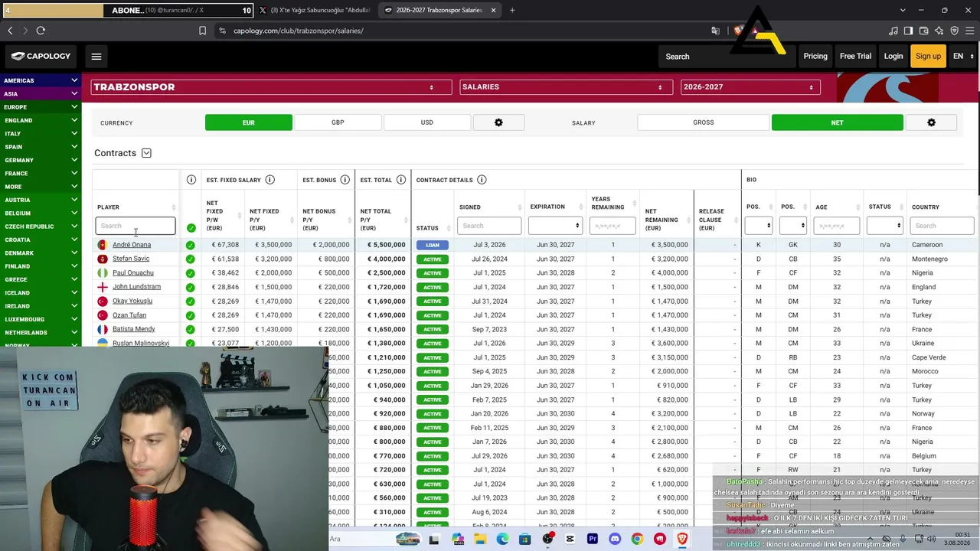Bookmark this page in the address bar

pyautogui.click(x=202, y=31)
